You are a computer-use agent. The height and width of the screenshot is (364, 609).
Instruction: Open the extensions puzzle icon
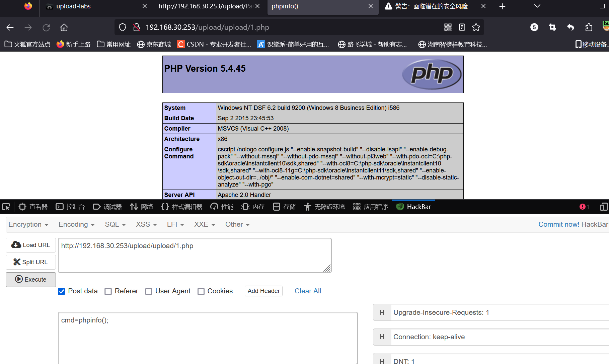(x=589, y=27)
